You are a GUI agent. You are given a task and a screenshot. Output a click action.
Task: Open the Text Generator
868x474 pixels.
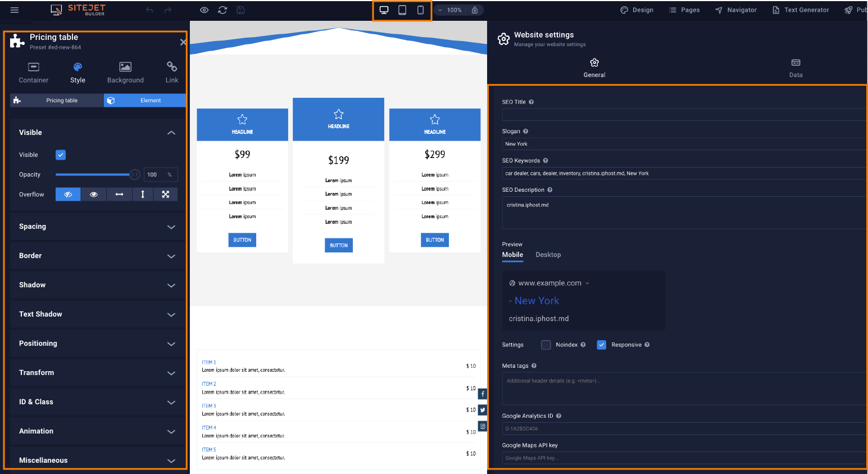(801, 10)
